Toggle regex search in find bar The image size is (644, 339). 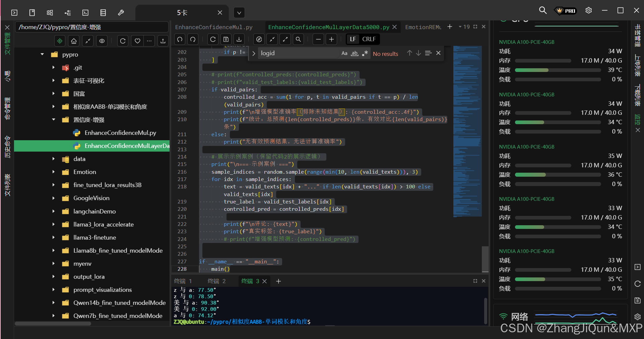click(365, 53)
